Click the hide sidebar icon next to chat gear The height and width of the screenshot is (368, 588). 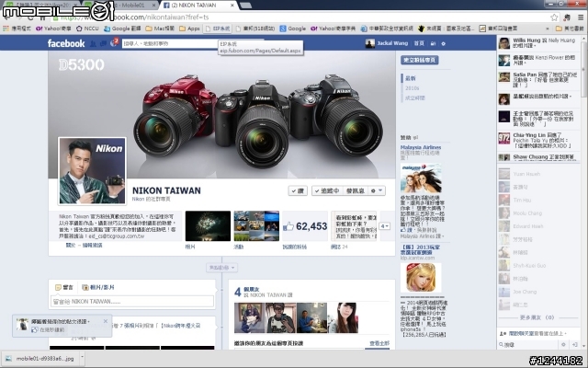click(575, 344)
